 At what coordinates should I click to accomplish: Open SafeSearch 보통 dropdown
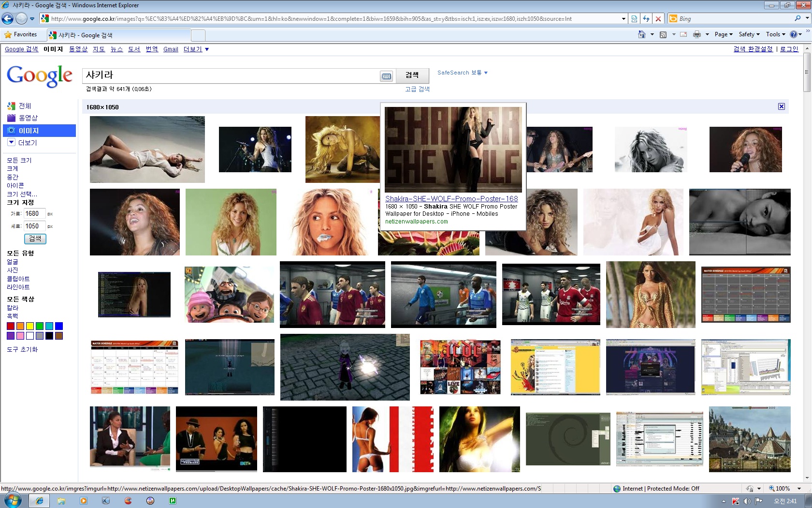click(x=463, y=73)
